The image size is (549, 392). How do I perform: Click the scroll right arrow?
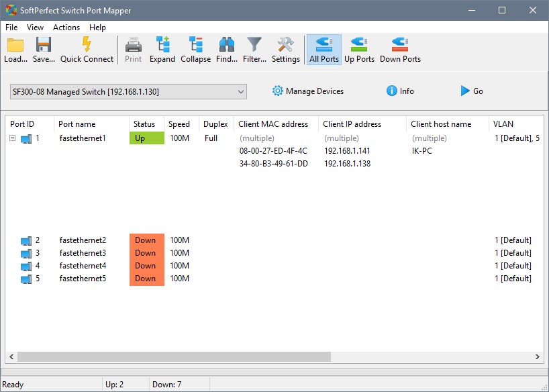pos(537,356)
